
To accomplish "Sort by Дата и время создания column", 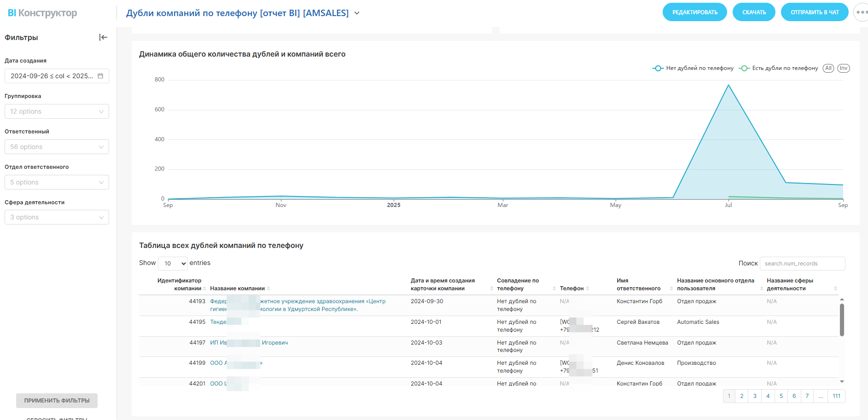I will tap(443, 284).
